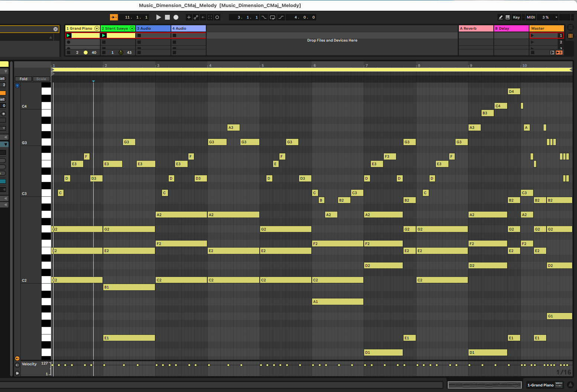The width and height of the screenshot is (577, 392).
Task: Toggle the Capture MIDI brackets button
Action: (210, 17)
